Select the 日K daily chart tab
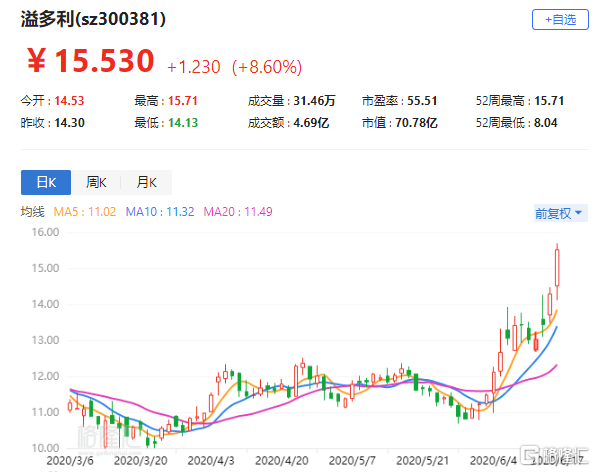The height and width of the screenshot is (472, 595). tap(46, 183)
